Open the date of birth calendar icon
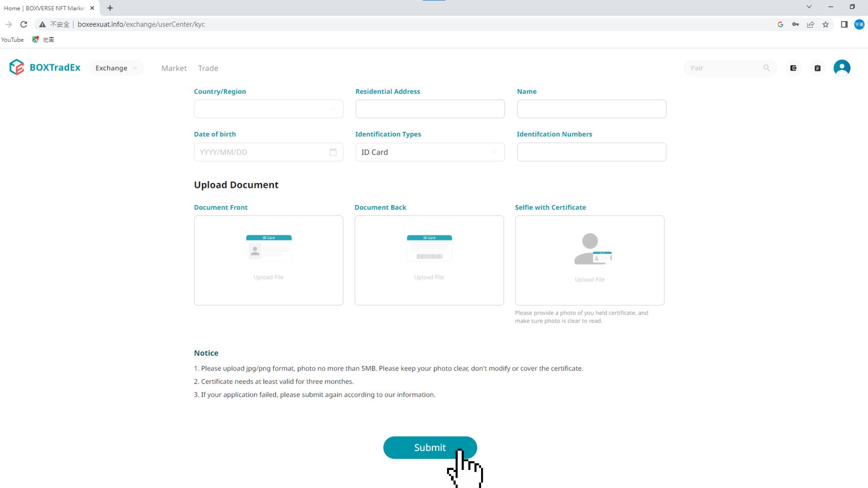868x488 pixels. click(x=333, y=152)
